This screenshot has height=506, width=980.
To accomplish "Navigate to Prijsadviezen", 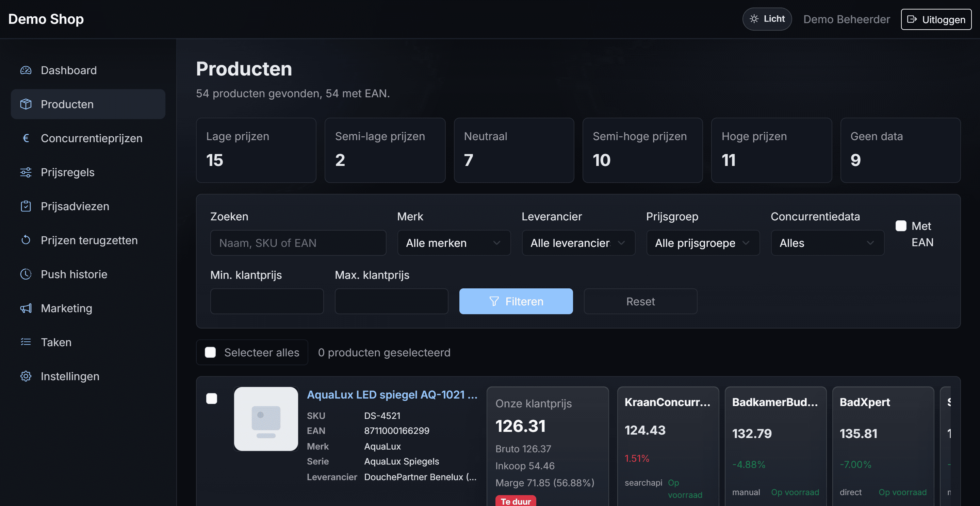I will pos(88,206).
